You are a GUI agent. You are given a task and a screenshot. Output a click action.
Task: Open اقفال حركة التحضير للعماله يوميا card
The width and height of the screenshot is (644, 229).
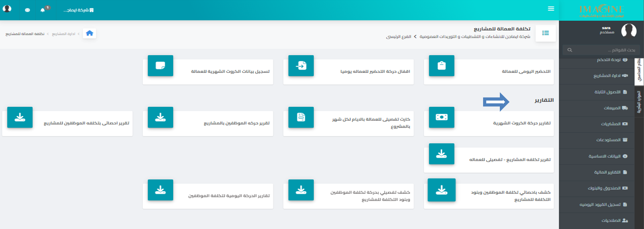coord(348,71)
